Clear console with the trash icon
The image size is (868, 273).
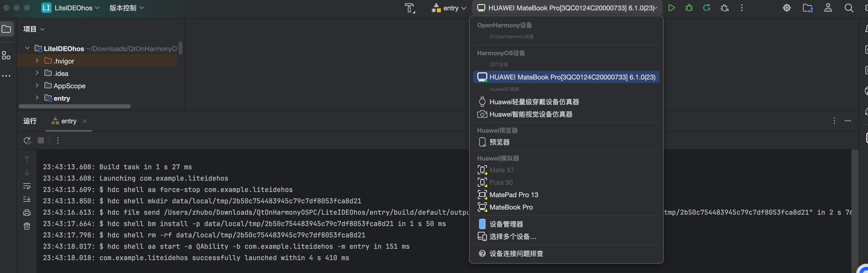click(x=27, y=226)
